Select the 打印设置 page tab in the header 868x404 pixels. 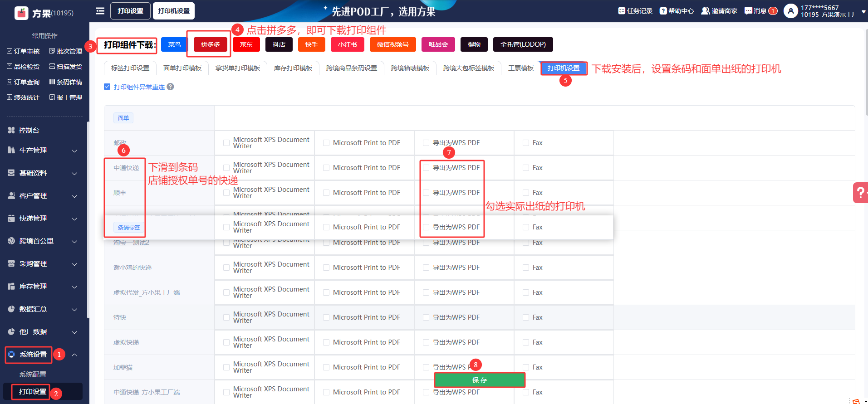click(130, 11)
